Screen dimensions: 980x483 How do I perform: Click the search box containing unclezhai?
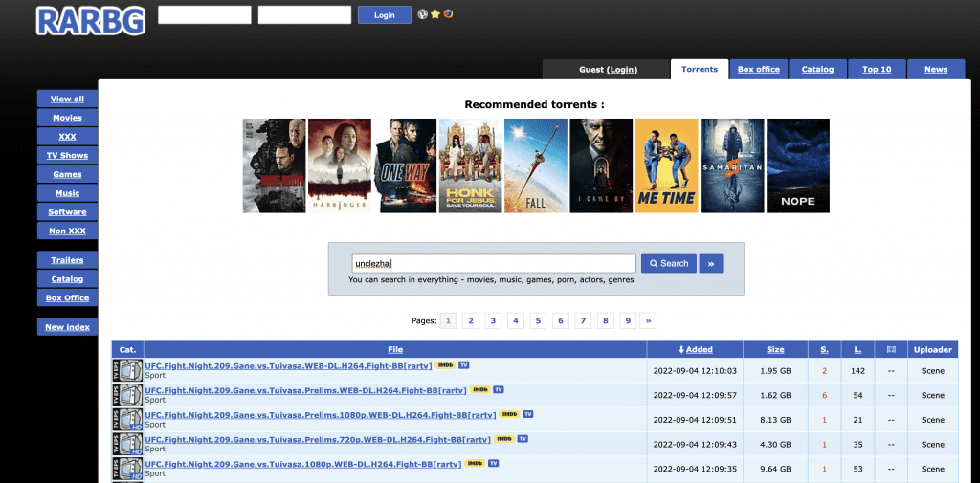(x=494, y=264)
